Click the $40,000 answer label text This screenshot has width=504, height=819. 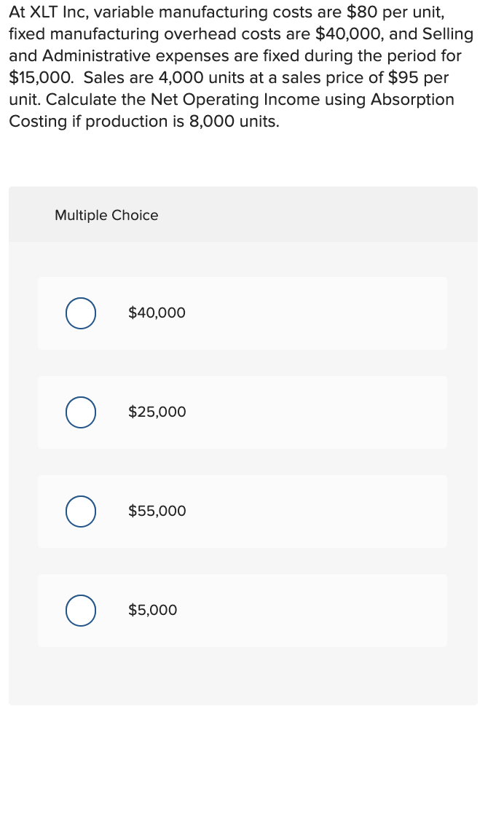(157, 313)
